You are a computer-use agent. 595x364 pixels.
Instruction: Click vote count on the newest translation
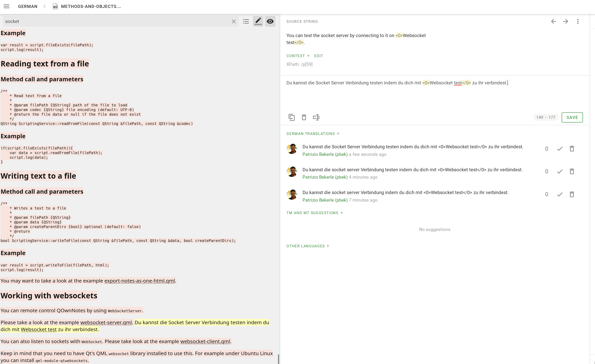(x=546, y=149)
